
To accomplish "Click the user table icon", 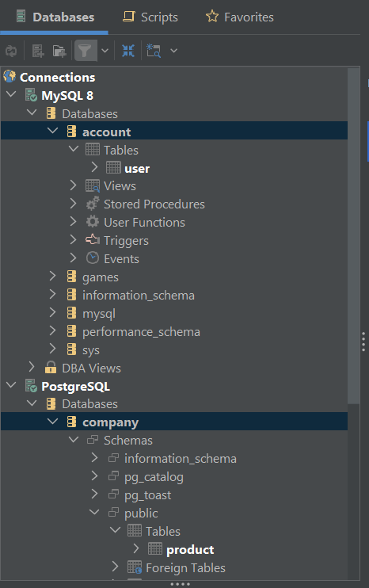I will (113, 168).
